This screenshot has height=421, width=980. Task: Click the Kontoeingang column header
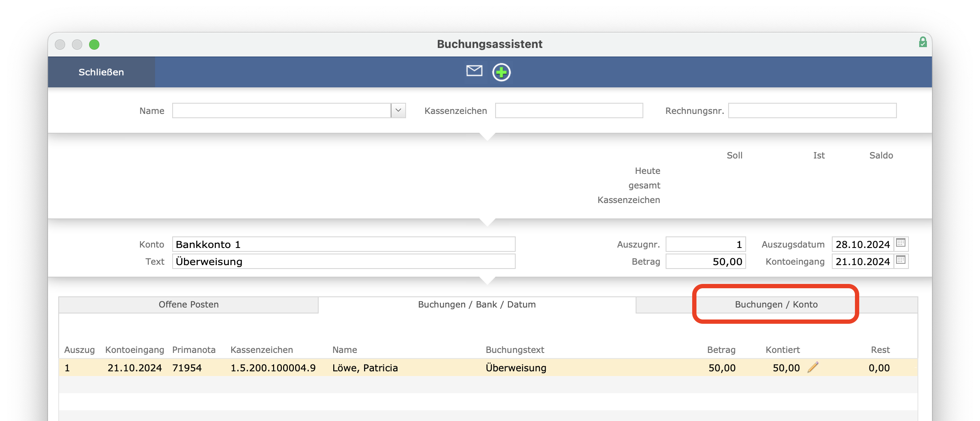point(134,350)
